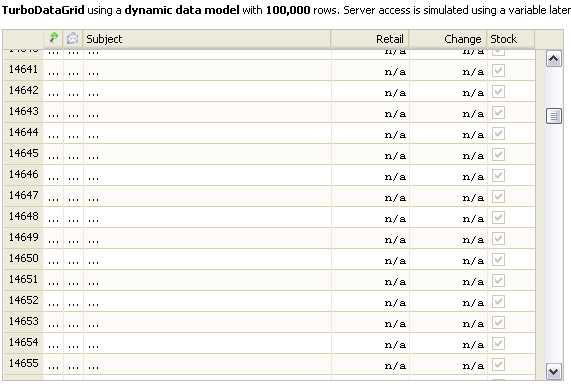Toggle Stock checkbox in row 14655
Screen dimensions: 571x386
point(498,364)
